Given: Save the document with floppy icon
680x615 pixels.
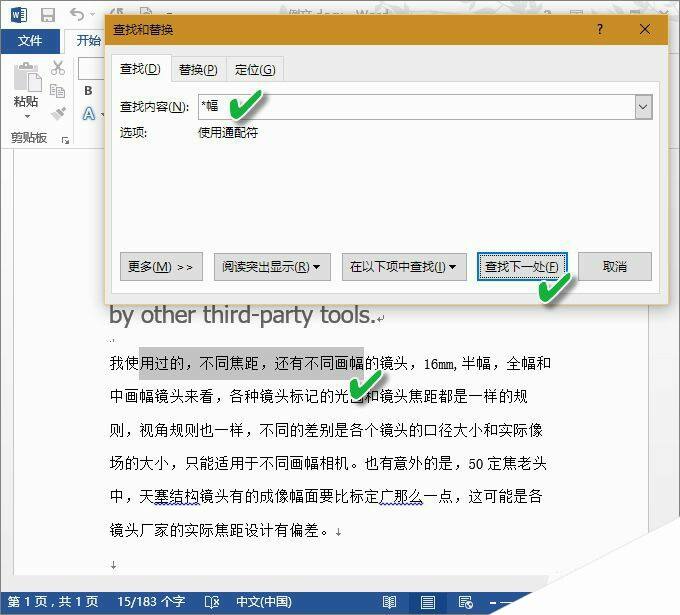Looking at the screenshot, I should (48, 15).
